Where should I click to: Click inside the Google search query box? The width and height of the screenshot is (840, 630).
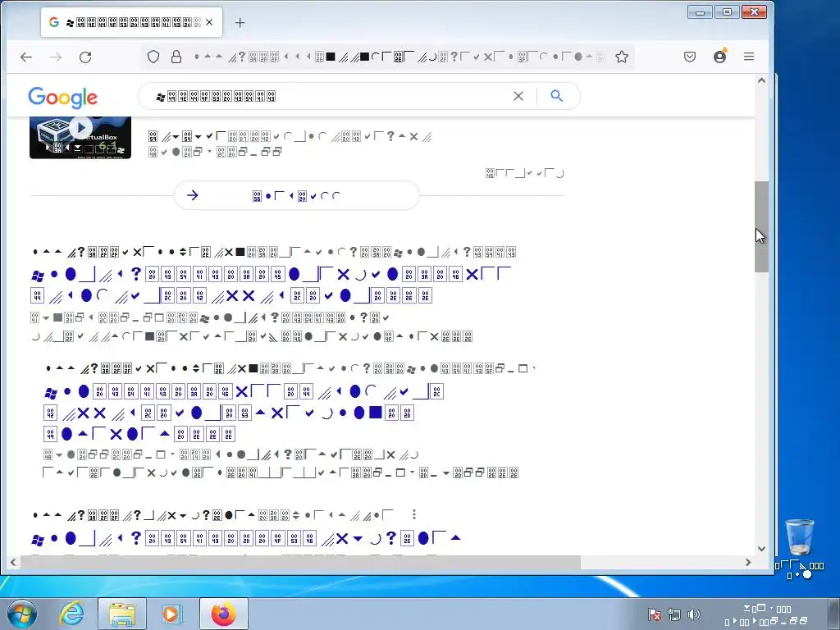tap(326, 97)
